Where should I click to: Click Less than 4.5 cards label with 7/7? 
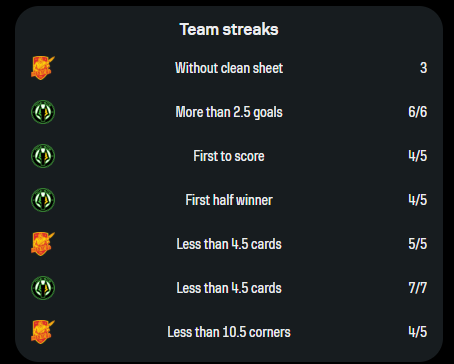(x=229, y=288)
